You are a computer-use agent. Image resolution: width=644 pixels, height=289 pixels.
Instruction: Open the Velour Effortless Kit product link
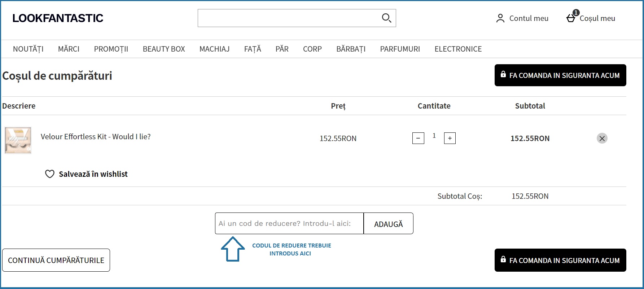point(96,137)
